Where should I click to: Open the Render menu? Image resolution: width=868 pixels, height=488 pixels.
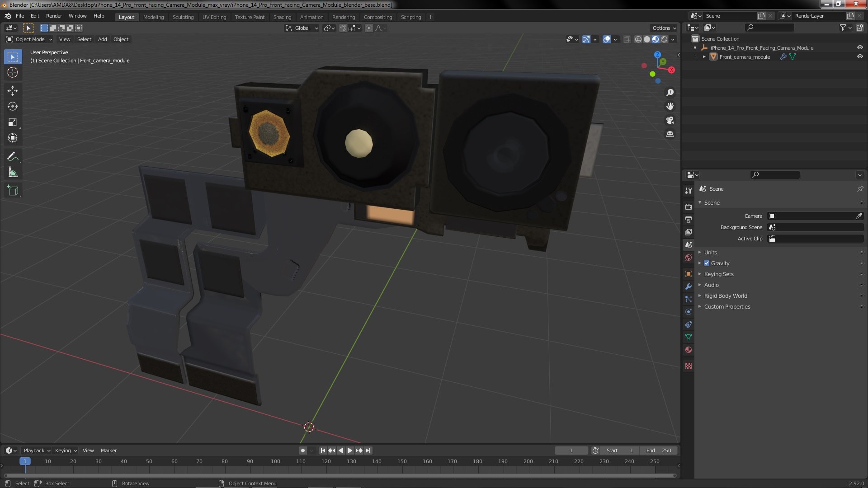[x=54, y=16]
